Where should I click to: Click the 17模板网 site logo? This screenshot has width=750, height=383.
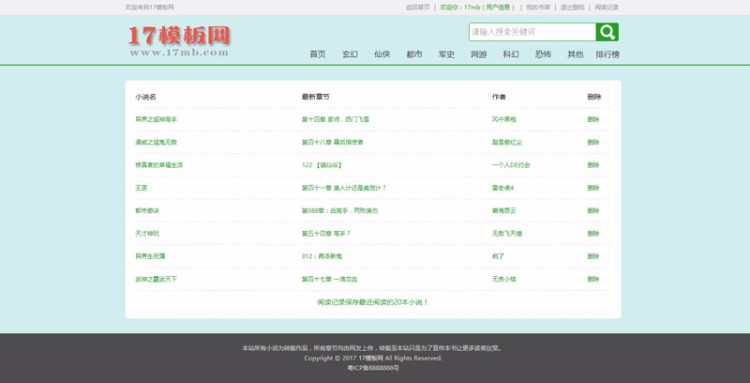(179, 41)
